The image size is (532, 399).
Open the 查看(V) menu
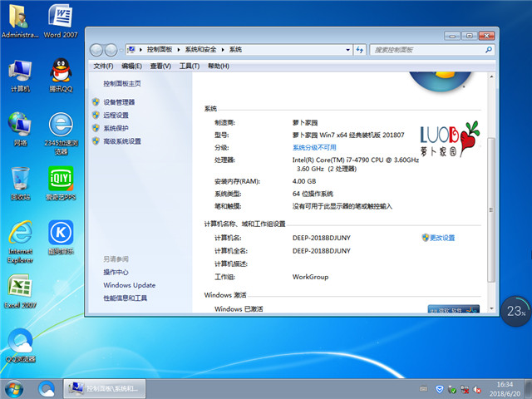(160, 66)
